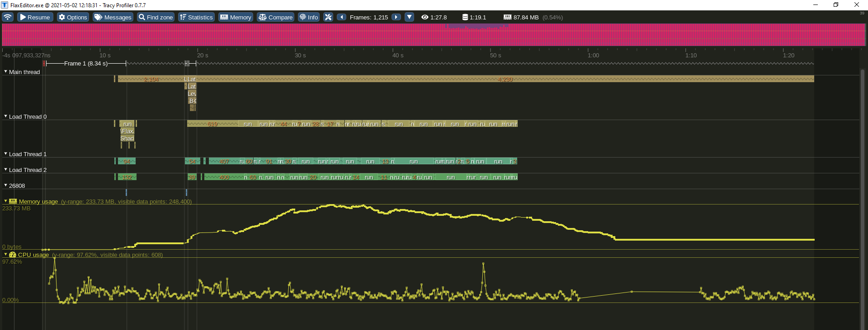This screenshot has height=330, width=868.
Task: Collapse the Main thread section
Action: coord(6,72)
